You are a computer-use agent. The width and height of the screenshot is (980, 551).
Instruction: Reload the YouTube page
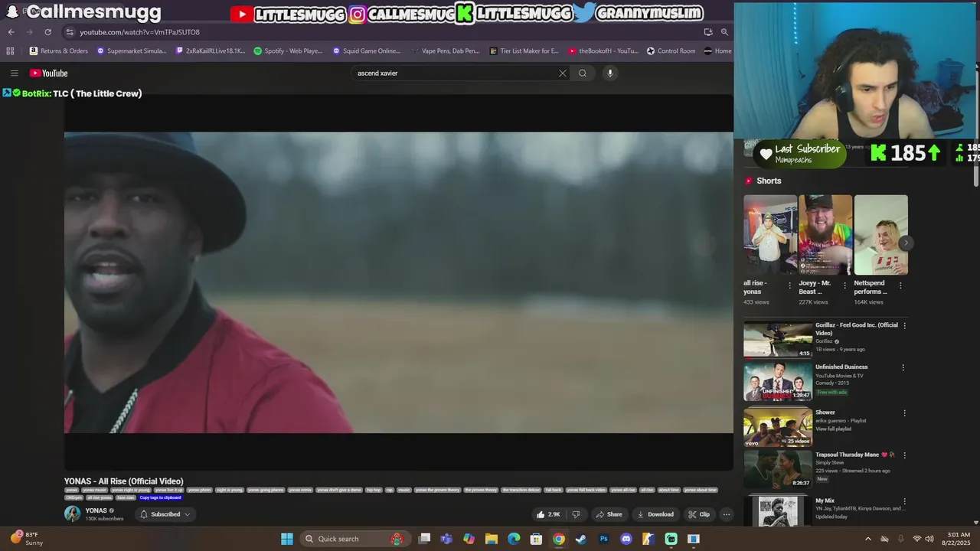47,32
